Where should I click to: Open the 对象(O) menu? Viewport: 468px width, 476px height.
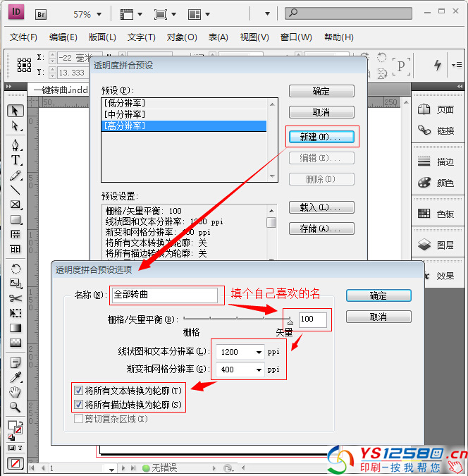182,37
